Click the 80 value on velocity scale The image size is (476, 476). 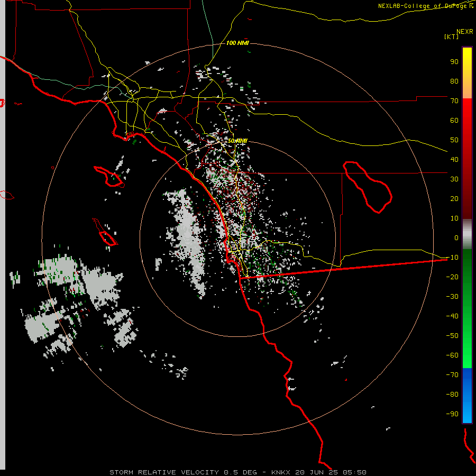click(x=454, y=81)
